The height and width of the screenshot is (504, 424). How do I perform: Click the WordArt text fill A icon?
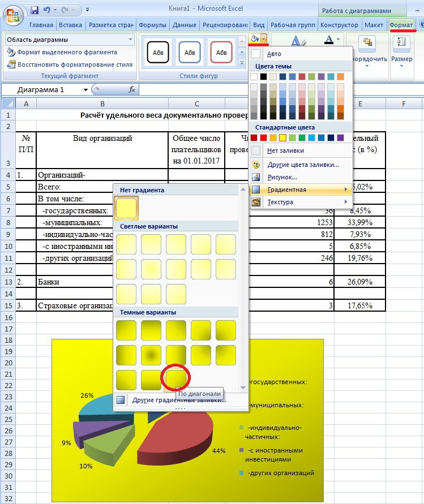pos(328,39)
